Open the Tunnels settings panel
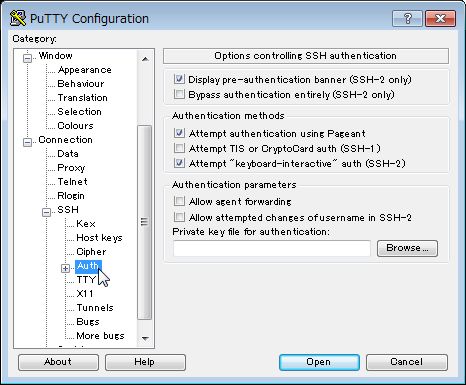This screenshot has width=466, height=385. [95, 308]
